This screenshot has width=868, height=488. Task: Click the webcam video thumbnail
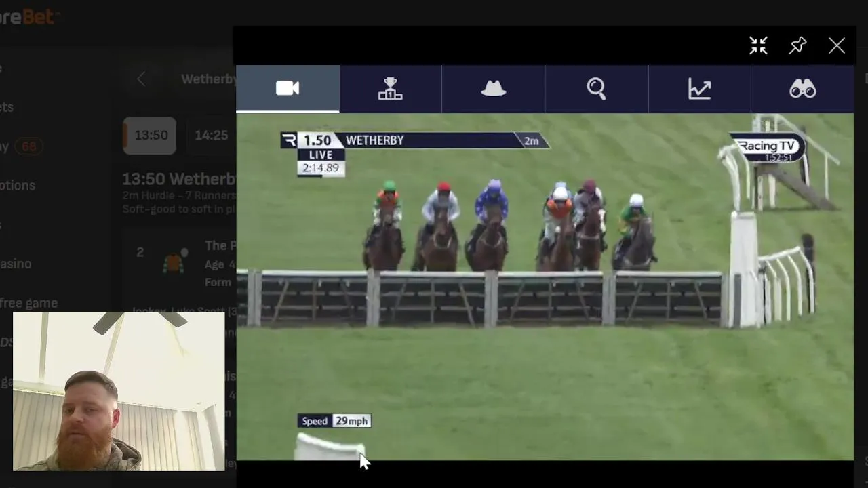(119, 391)
